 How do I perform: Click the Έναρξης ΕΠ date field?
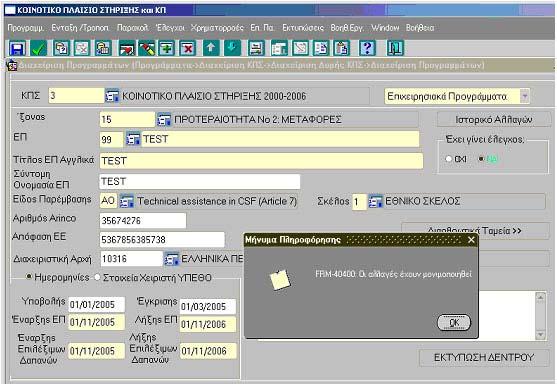point(97,322)
